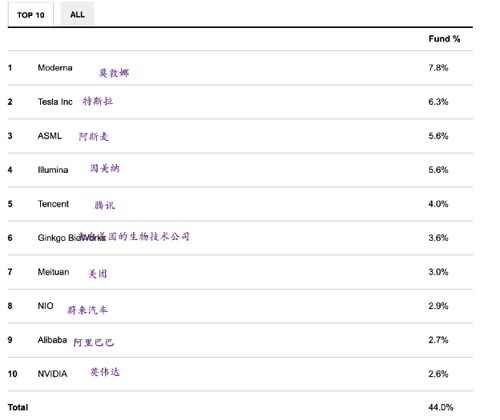
Task: Click the Total row label
Action: point(18,407)
